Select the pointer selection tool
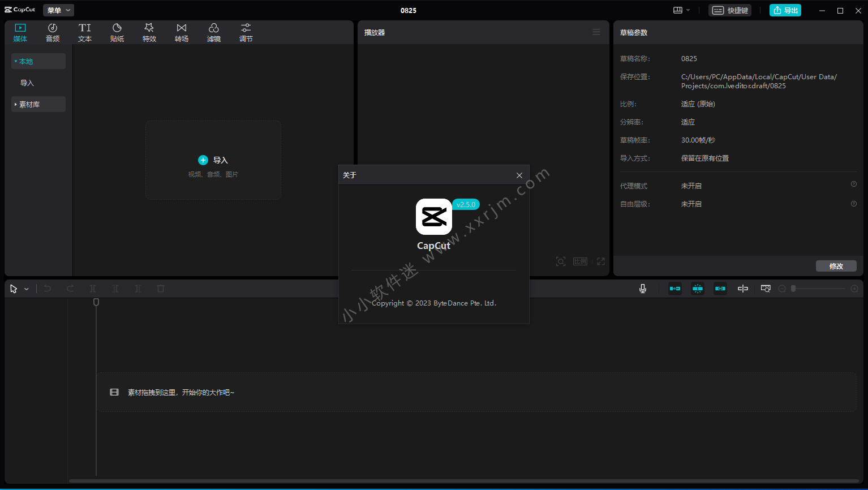 [14, 289]
